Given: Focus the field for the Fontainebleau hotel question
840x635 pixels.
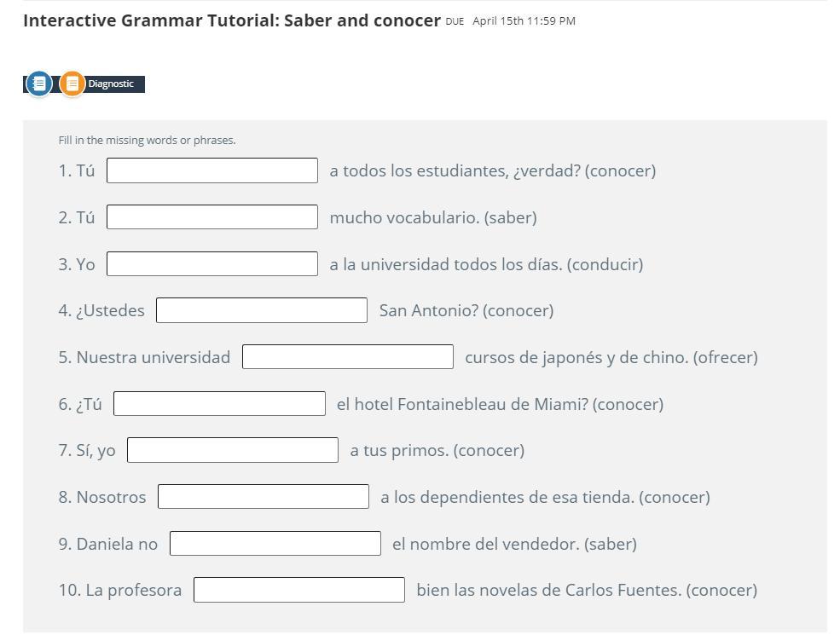Looking at the screenshot, I should (x=219, y=404).
